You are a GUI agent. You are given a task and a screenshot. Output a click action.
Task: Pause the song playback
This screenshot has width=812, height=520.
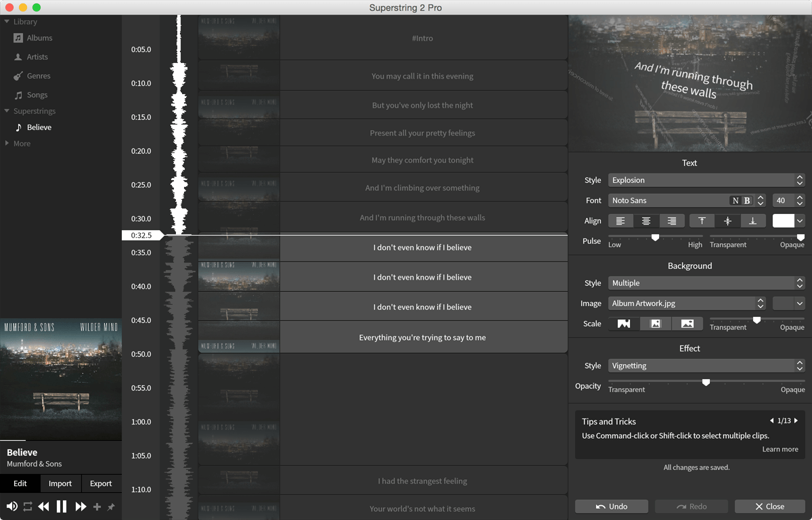[62, 506]
